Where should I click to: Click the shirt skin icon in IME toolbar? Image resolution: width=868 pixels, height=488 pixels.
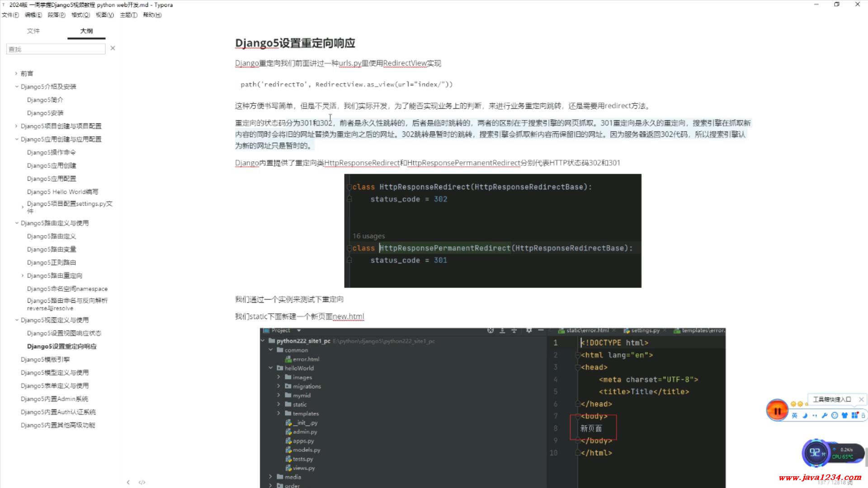pyautogui.click(x=844, y=416)
